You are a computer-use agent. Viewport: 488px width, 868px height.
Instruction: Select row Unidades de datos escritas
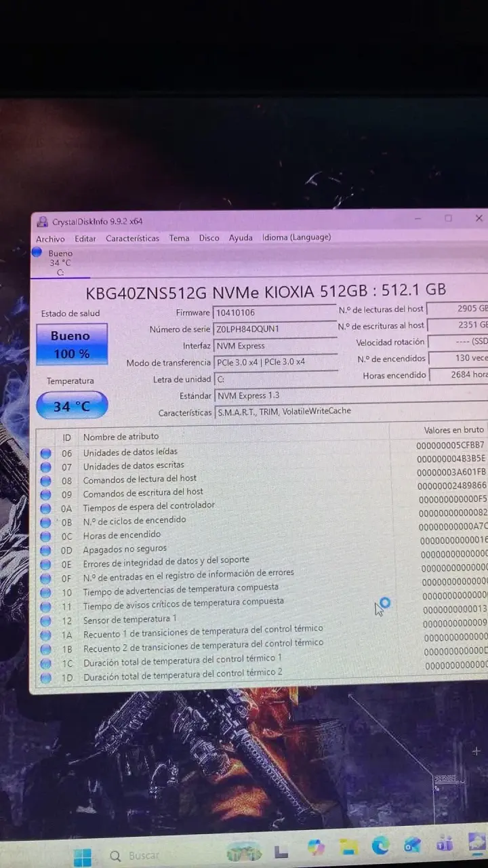(x=263, y=464)
